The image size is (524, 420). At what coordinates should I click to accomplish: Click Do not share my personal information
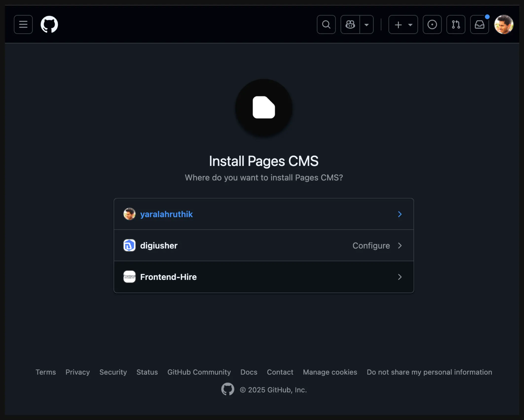tap(429, 372)
